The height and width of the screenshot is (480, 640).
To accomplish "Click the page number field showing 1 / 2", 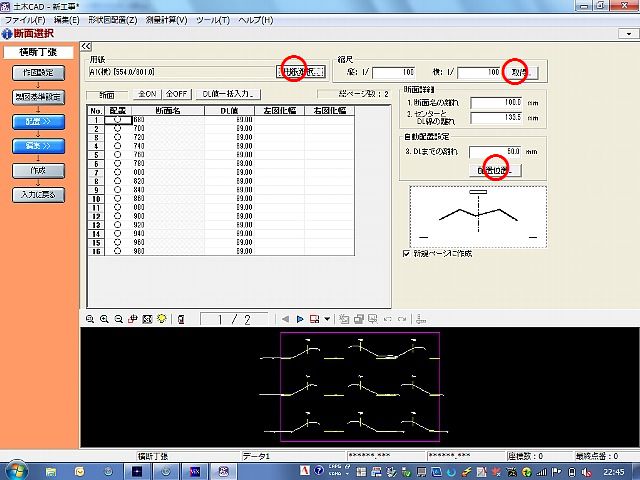I will [x=234, y=319].
